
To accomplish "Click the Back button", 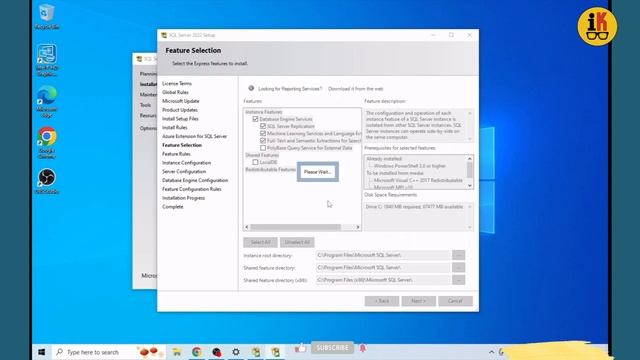I will (382, 301).
